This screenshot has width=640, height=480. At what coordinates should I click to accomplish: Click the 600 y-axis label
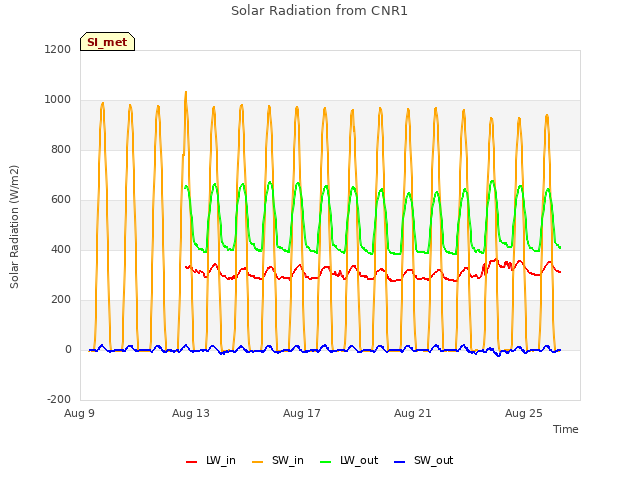[x=61, y=200]
